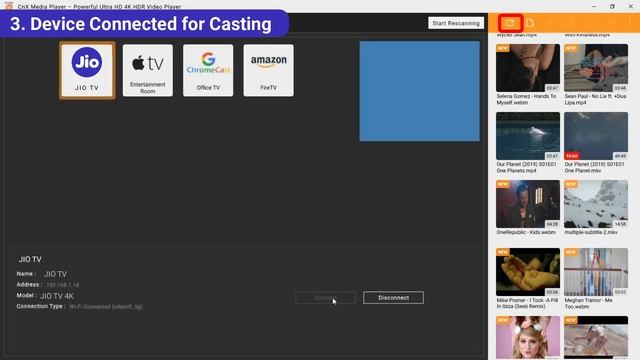The image size is (640, 360).
Task: Minimize the CnX Media Player window
Action: coord(594,6)
